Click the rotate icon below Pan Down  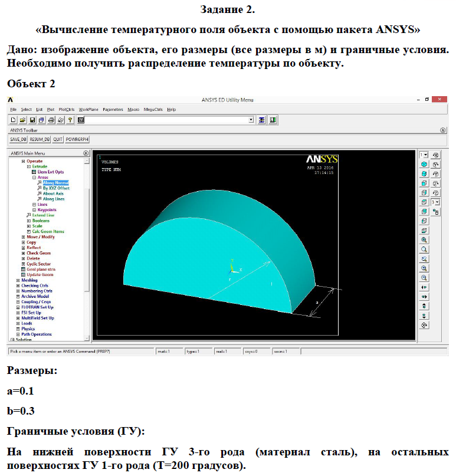coord(424,326)
